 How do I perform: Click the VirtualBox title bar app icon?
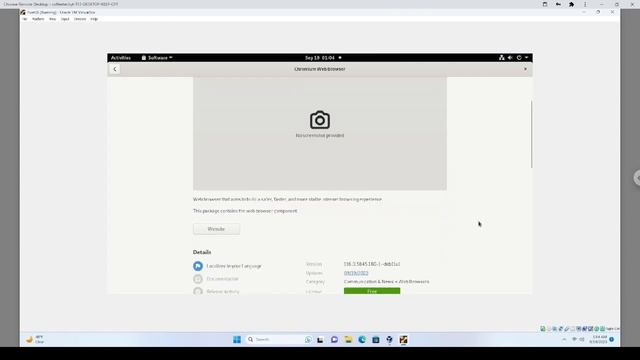[23, 12]
